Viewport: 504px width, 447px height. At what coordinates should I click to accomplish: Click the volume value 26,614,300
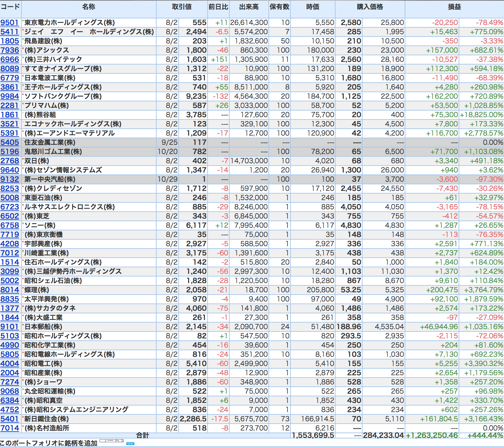[x=249, y=22]
